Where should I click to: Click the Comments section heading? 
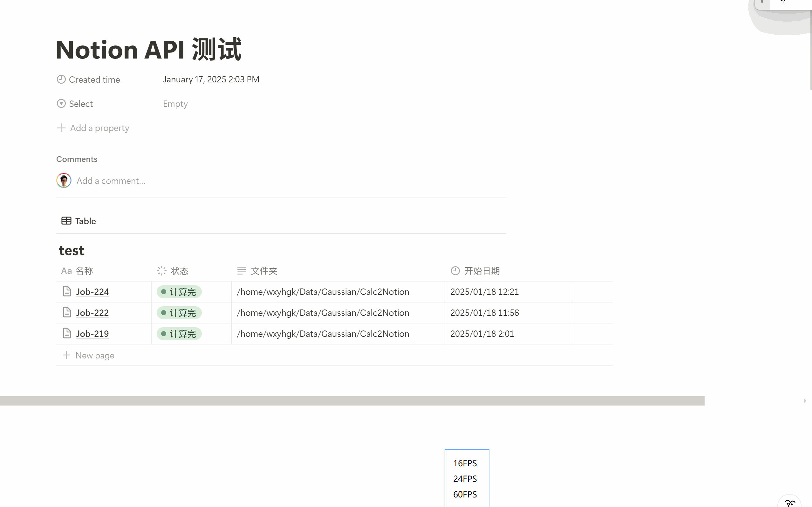[x=77, y=159]
